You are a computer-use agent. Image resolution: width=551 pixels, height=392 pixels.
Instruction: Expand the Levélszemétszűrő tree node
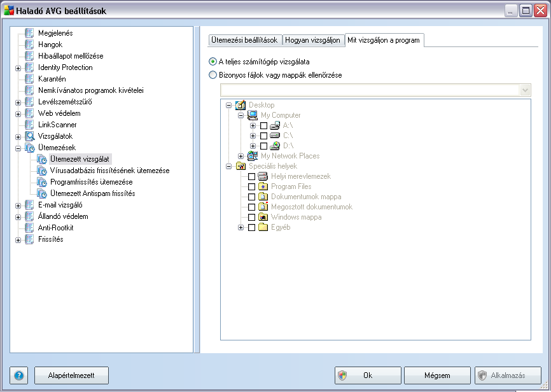coord(18,102)
